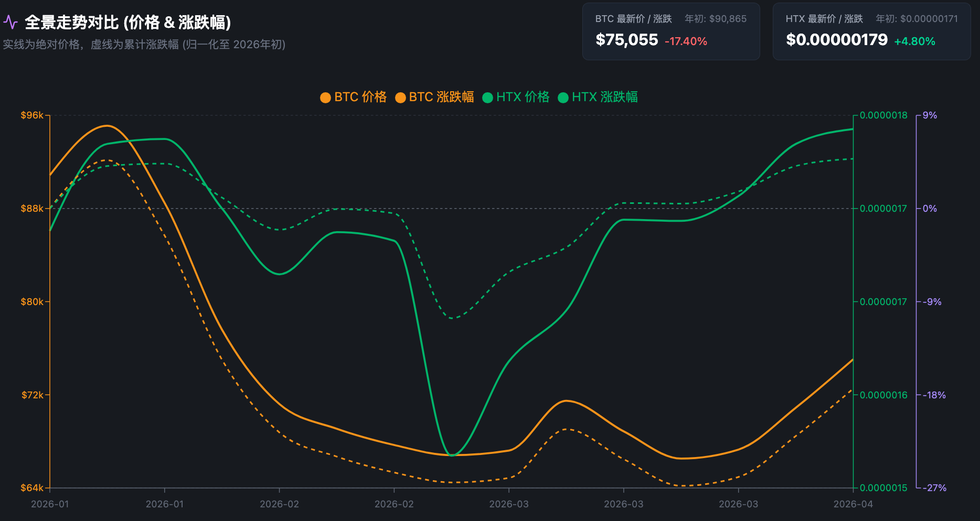The image size is (980, 521).
Task: Click the -27% label on purple axis
Action: tap(934, 488)
